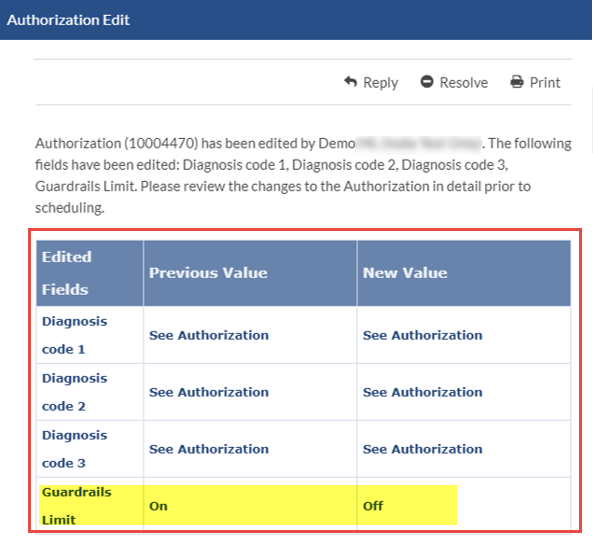The height and width of the screenshot is (539, 593).
Task: Open previous value See Authorization for code 1
Action: point(209,336)
